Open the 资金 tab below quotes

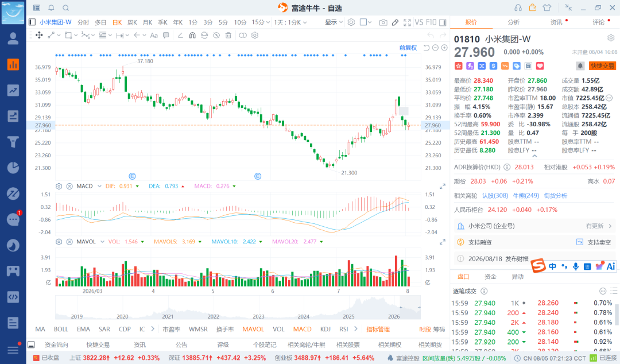490,277
